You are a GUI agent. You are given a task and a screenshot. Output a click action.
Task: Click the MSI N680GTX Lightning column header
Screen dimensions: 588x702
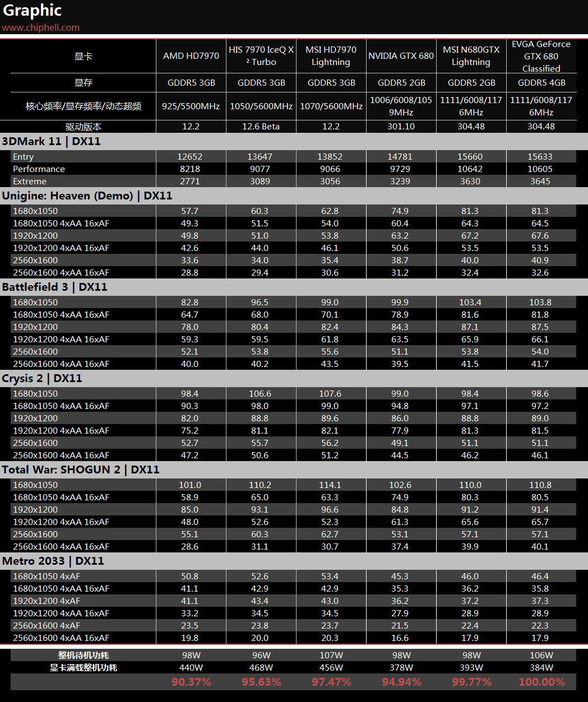tap(471, 56)
